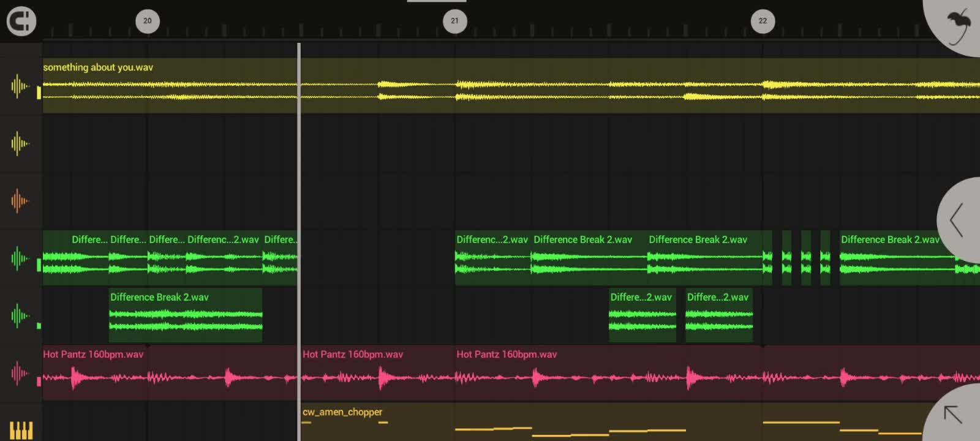Select the long Difference Break 2.wav clip under bar 20
Image resolution: width=980 pixels, height=441 pixels.
186,315
